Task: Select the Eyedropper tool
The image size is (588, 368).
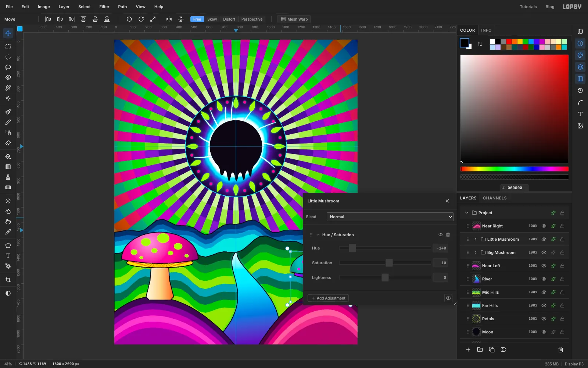Action: (8, 232)
